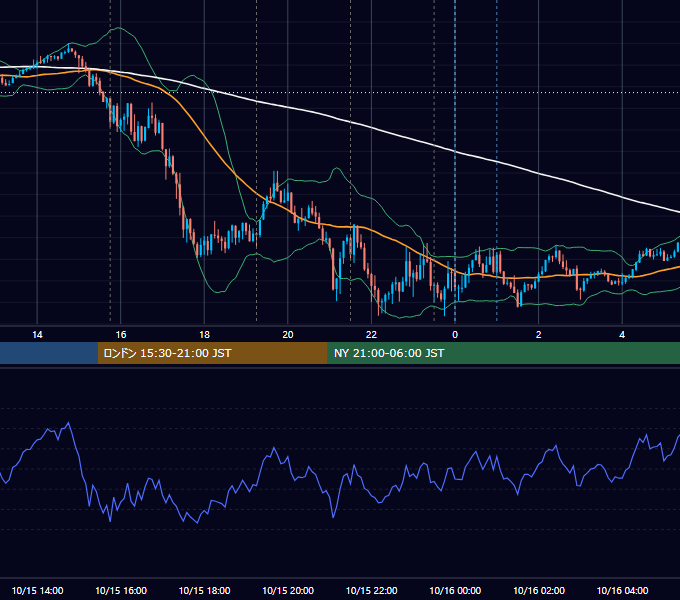This screenshot has height=600, width=680.
Task: Click the 10/16 00:00 date label
Action: (x=455, y=590)
